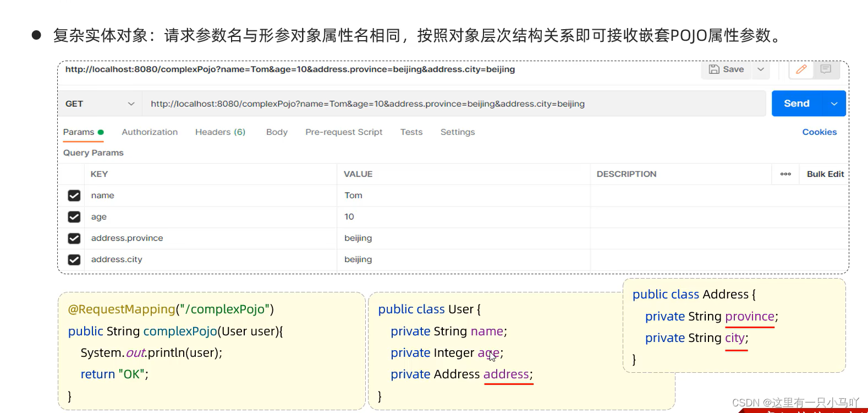The height and width of the screenshot is (413, 868).
Task: Click the 'age' key cell
Action: click(x=211, y=217)
